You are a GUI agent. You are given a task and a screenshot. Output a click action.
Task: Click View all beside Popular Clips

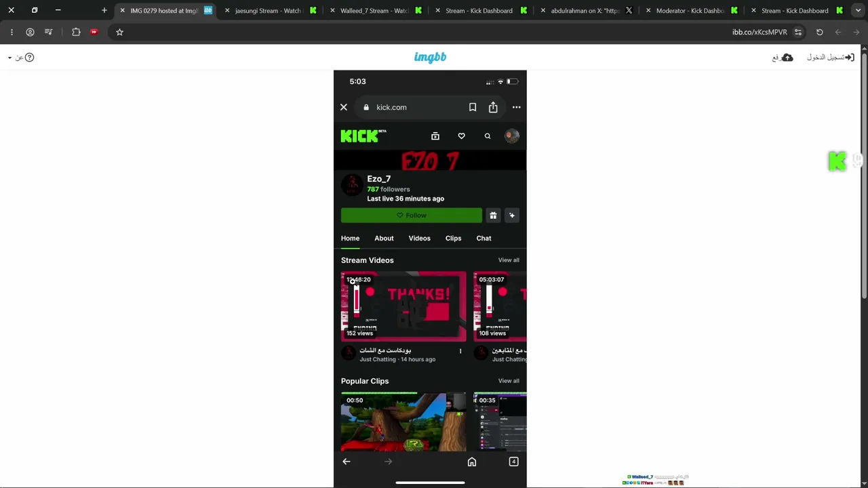tap(509, 381)
